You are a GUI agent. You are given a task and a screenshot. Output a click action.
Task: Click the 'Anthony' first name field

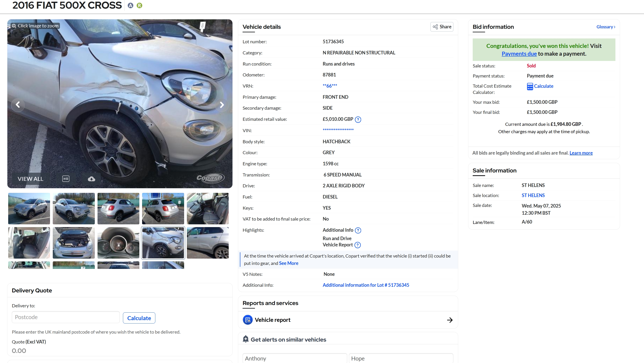(294, 358)
